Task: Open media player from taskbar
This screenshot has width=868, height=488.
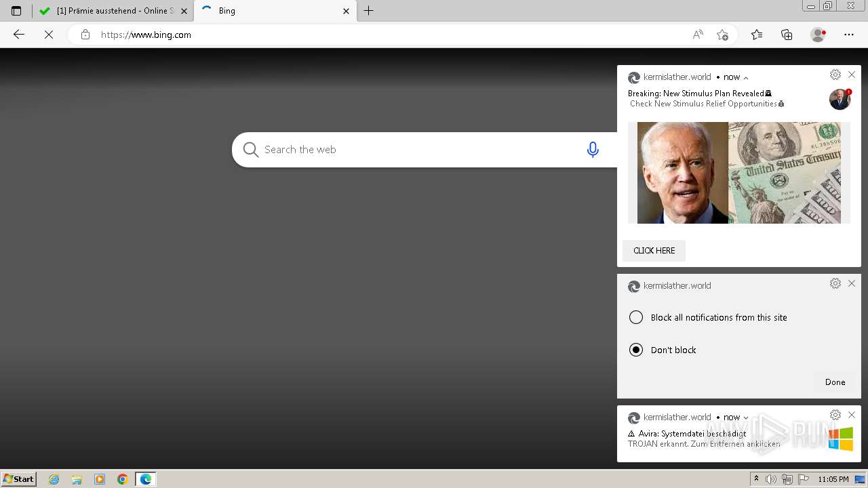Action: click(x=100, y=479)
